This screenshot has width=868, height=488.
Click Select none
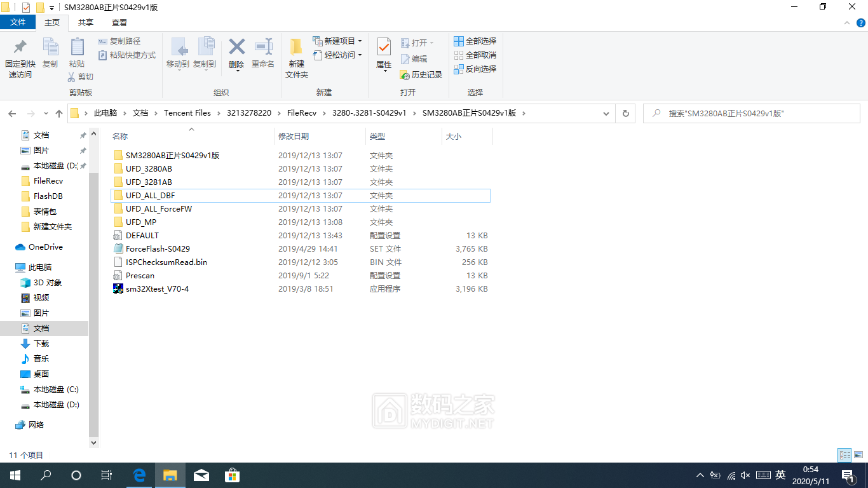pos(475,55)
